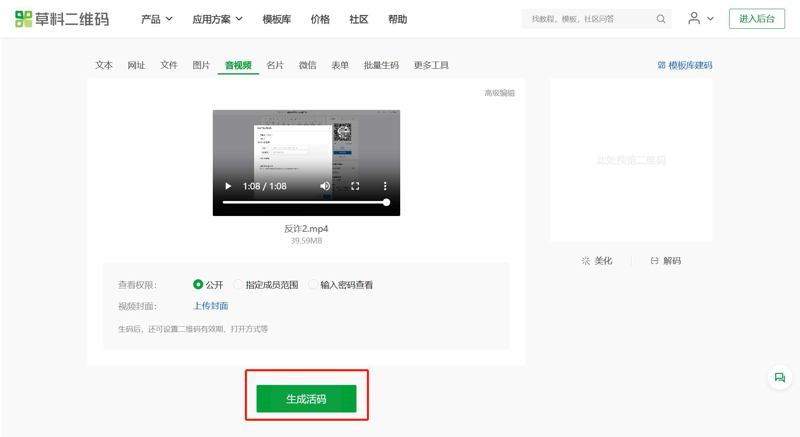The width and height of the screenshot is (800, 437).
Task: Open the chat support floating icon
Action: (x=780, y=377)
